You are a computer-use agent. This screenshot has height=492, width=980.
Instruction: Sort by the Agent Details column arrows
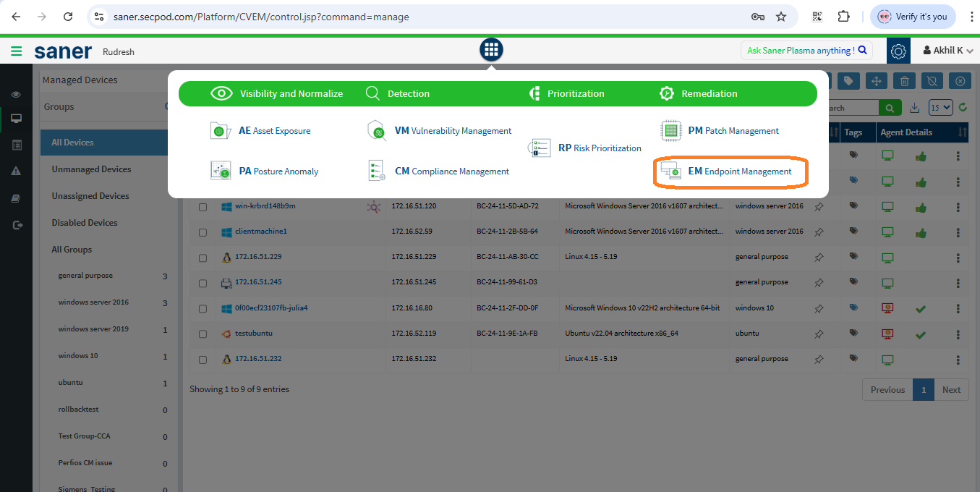962,132
